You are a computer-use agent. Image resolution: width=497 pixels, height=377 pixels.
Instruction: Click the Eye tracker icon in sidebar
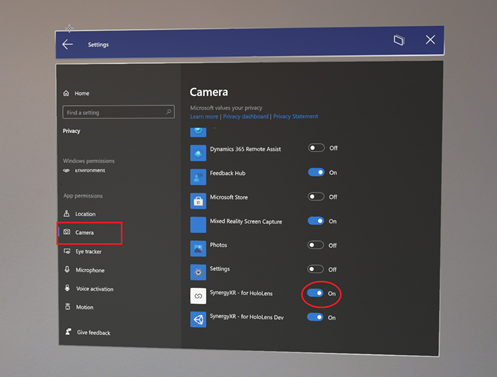[67, 251]
